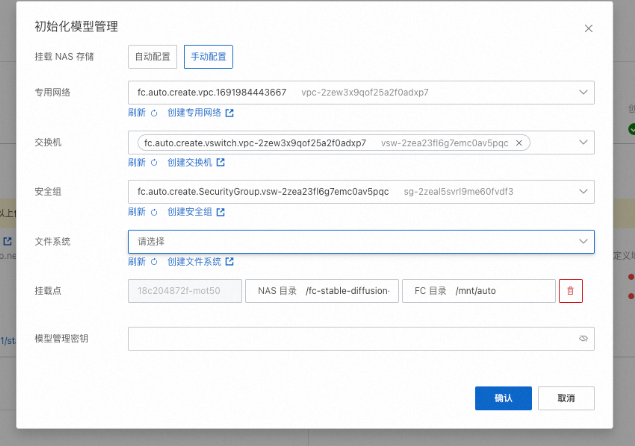Screen dimensions: 635x446
Task: Open 创建交换机 link
Action: coord(190,162)
